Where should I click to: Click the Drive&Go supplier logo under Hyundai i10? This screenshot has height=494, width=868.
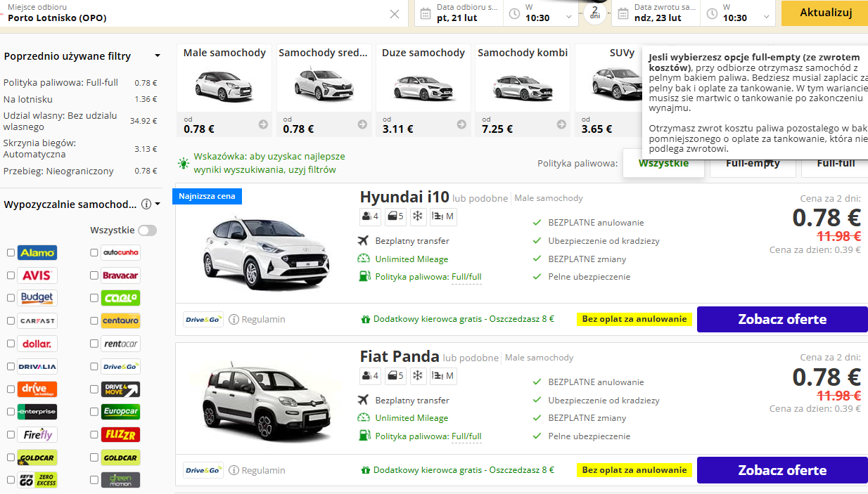pyautogui.click(x=203, y=319)
